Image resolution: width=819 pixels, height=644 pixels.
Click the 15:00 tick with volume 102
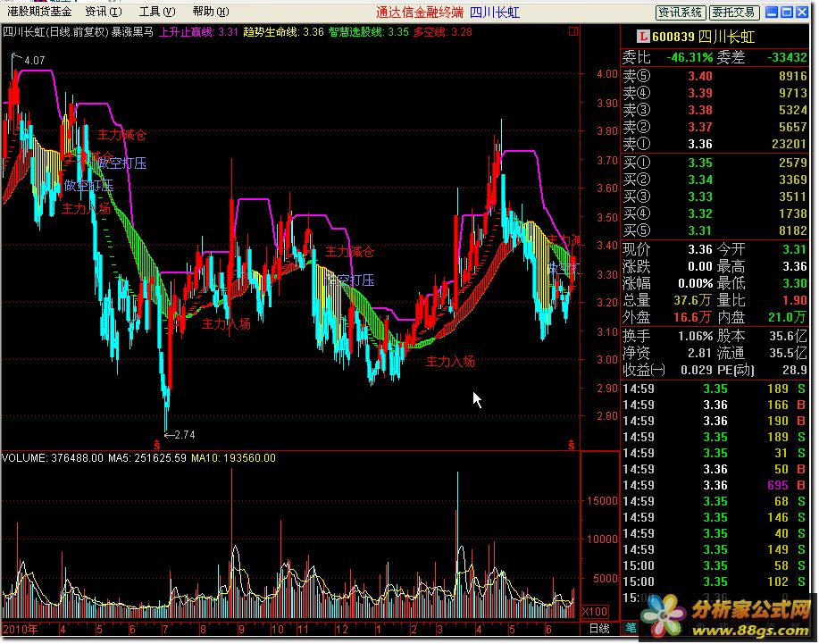[715, 581]
